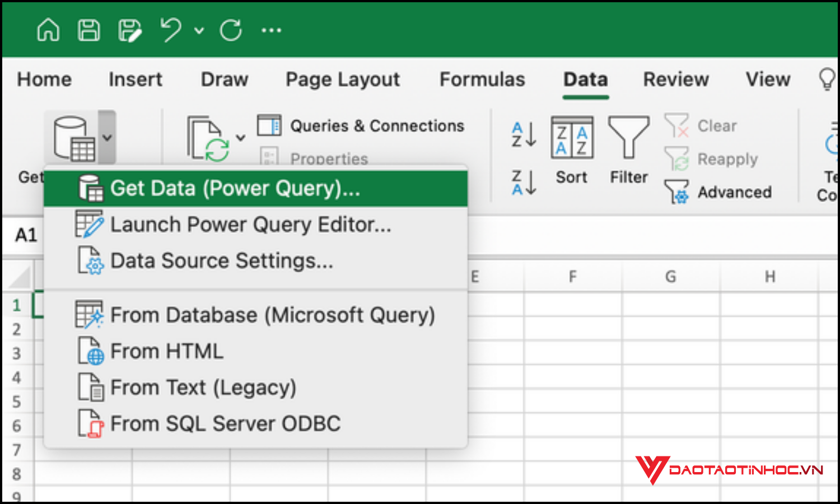The height and width of the screenshot is (504, 840).
Task: Choose From HTML in the menu
Action: coord(166,351)
